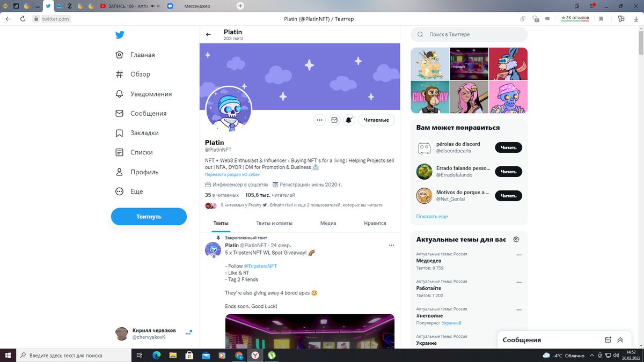The width and height of the screenshot is (644, 362).
Task: Open Закладки bookmarks
Action: click(137, 133)
